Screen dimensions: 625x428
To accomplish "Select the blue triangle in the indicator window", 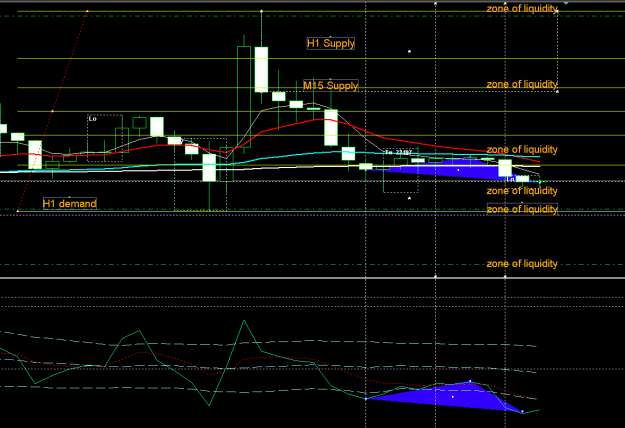I will [x=452, y=397].
